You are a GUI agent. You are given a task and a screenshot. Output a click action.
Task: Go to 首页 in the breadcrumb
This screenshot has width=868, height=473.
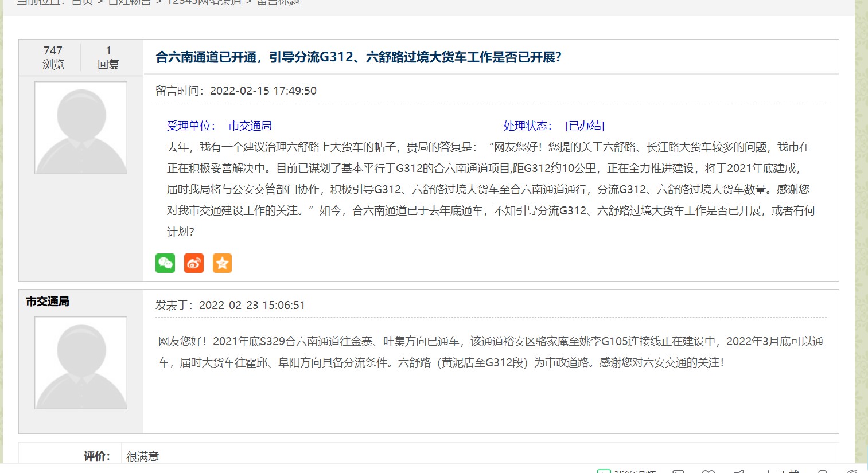point(82,2)
